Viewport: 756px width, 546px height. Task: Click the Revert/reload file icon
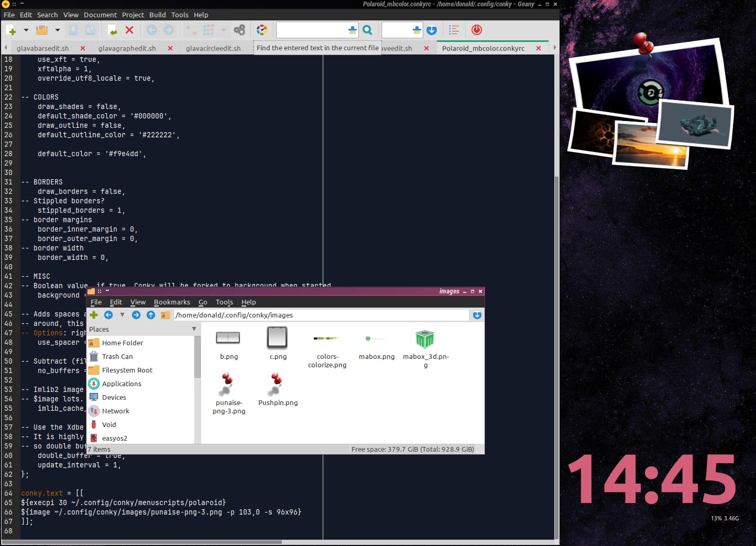click(112, 30)
